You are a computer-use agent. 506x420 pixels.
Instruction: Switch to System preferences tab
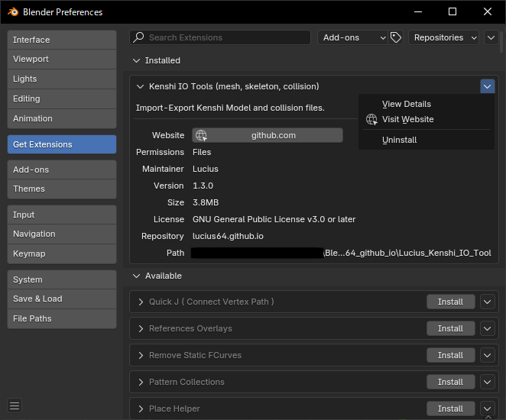pos(62,279)
